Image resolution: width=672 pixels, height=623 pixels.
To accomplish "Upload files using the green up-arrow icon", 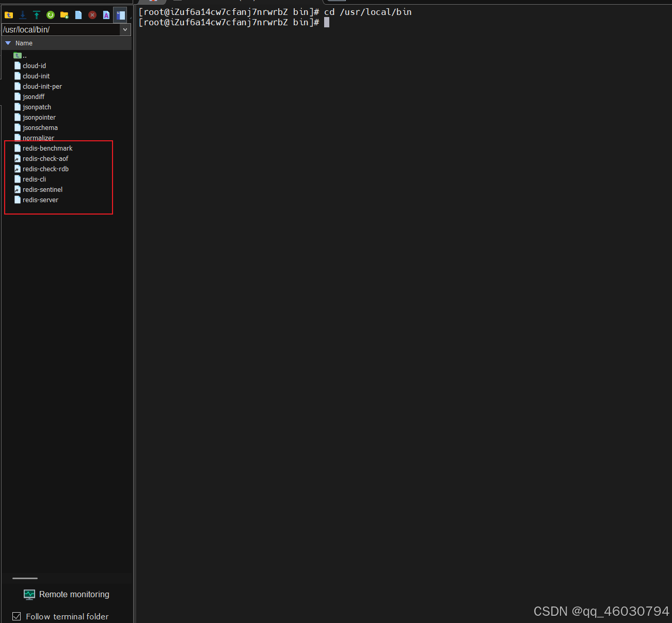I will coord(37,15).
